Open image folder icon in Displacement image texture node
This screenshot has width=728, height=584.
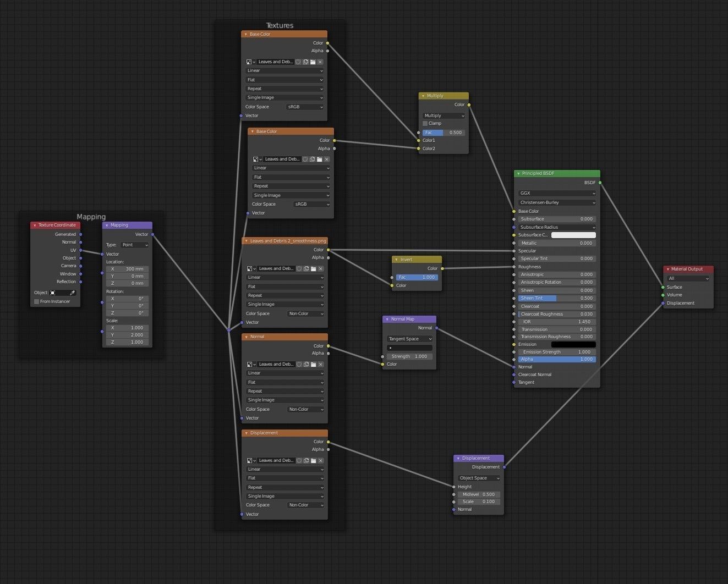click(313, 460)
